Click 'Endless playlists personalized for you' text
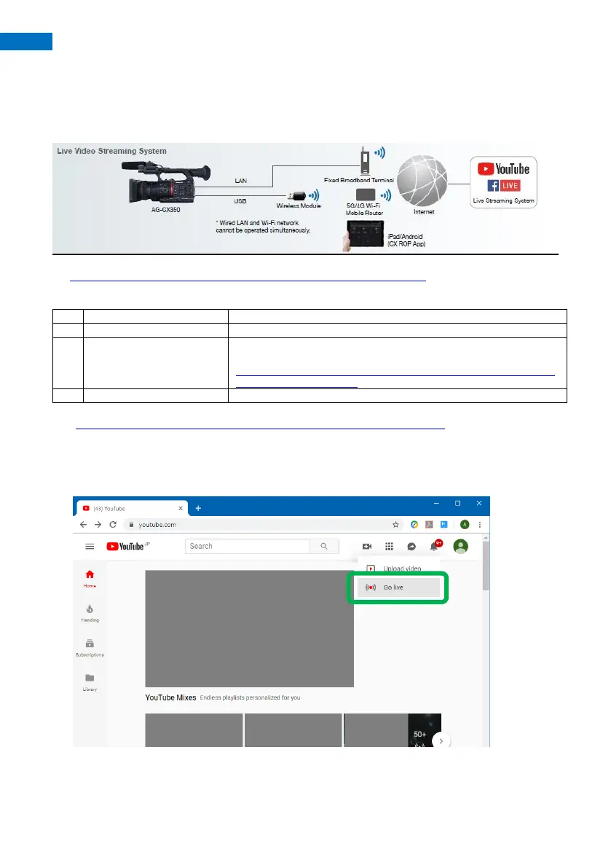The image size is (611, 868). [250, 697]
